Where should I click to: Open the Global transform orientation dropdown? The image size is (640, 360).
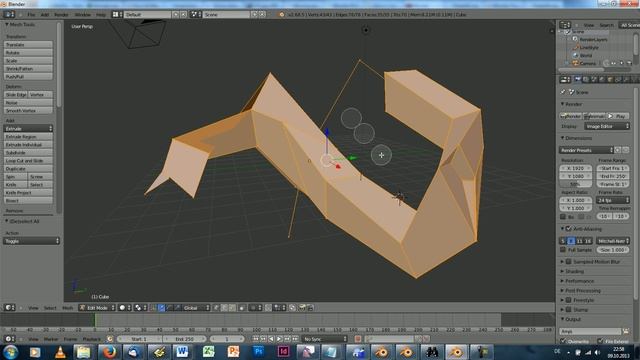[x=196, y=308]
